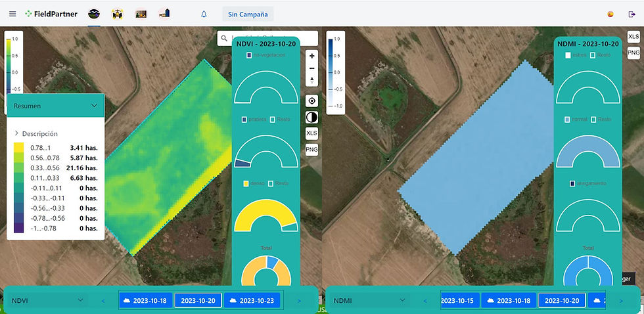Focus the location search field
644x314 pixels.
point(267,38)
